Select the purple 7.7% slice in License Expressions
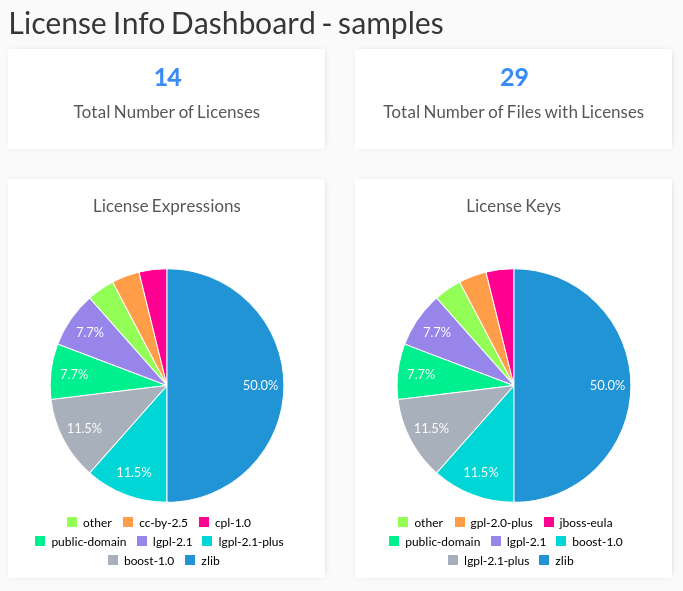683x591 pixels. pos(98,334)
